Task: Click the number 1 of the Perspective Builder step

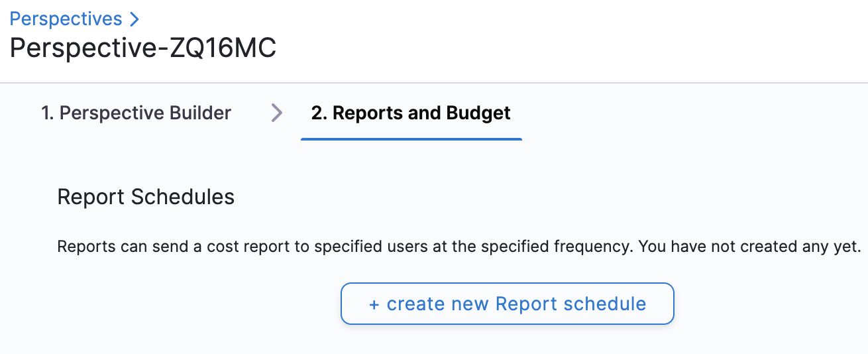Action: (x=46, y=113)
